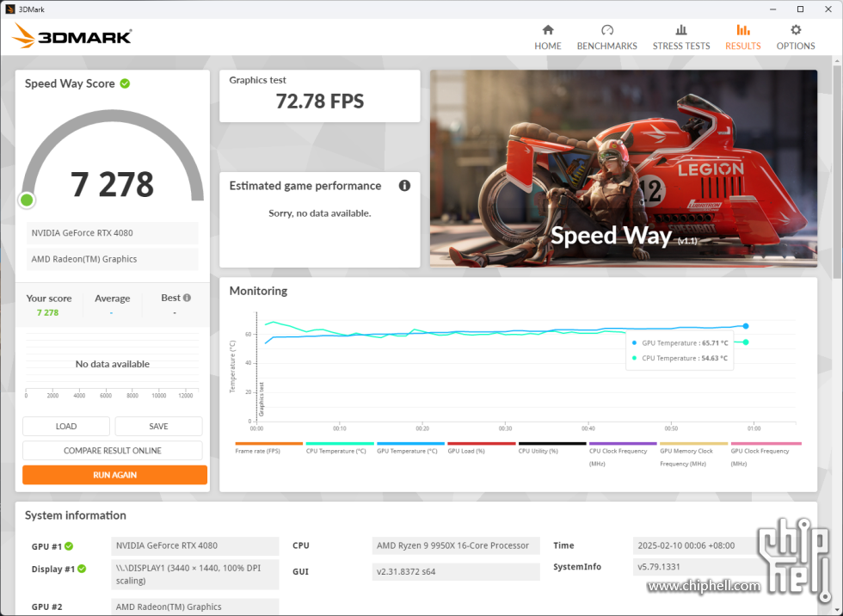Click the vertical scrollbar thumb
This screenshot has width=843, height=616.
[x=836, y=172]
